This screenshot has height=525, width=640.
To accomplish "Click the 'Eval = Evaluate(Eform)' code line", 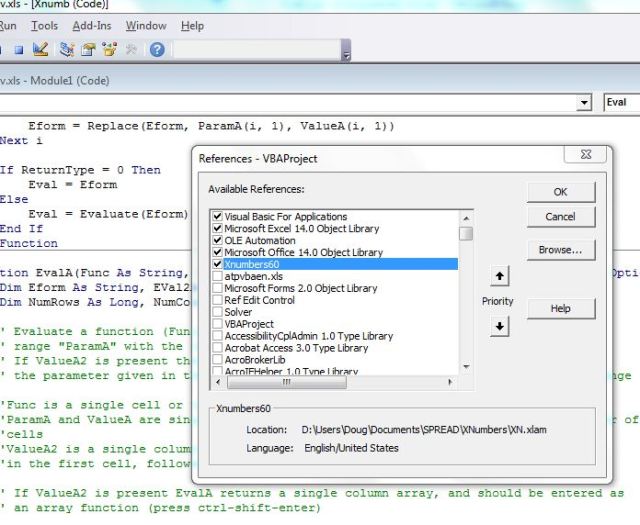I will tap(108, 214).
